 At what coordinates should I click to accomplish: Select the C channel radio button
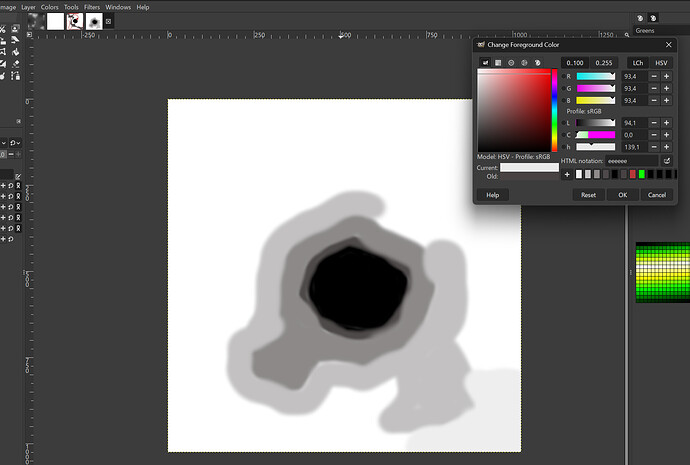(564, 135)
